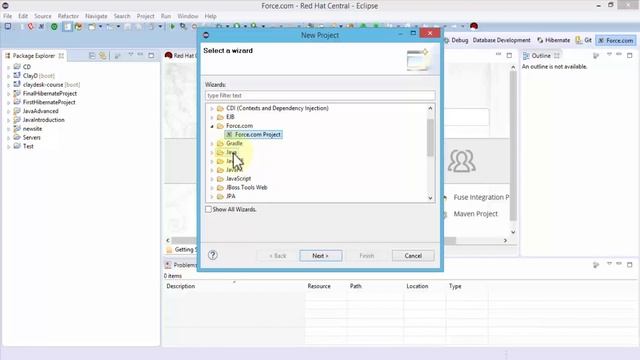Image resolution: width=640 pixels, height=360 pixels.
Task: Click the Maven Project link in Red Hat Central
Action: pyautogui.click(x=476, y=213)
